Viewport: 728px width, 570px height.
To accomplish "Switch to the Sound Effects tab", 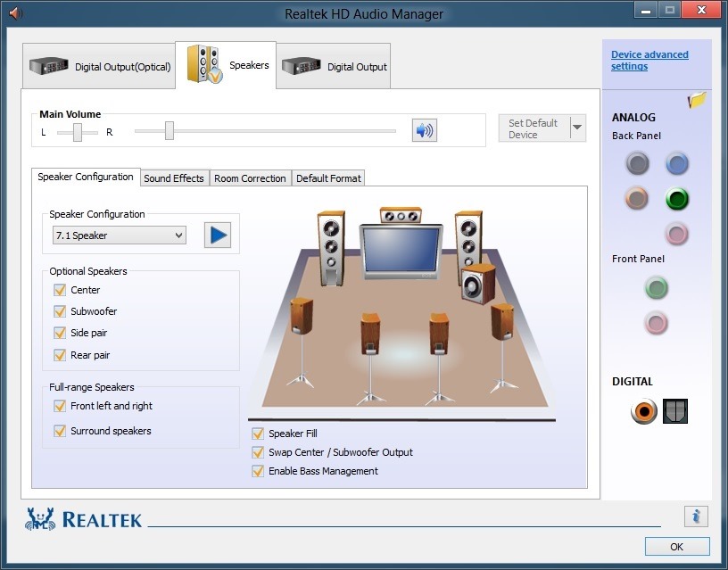I will tap(174, 178).
